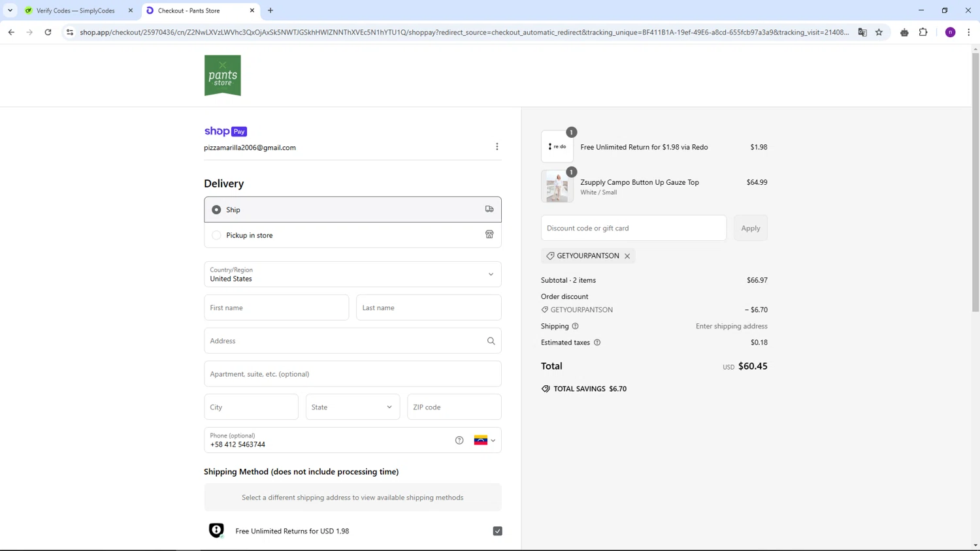The image size is (980, 551).
Task: Click the Zsupply Gauze Top thumbnail
Action: click(x=557, y=186)
